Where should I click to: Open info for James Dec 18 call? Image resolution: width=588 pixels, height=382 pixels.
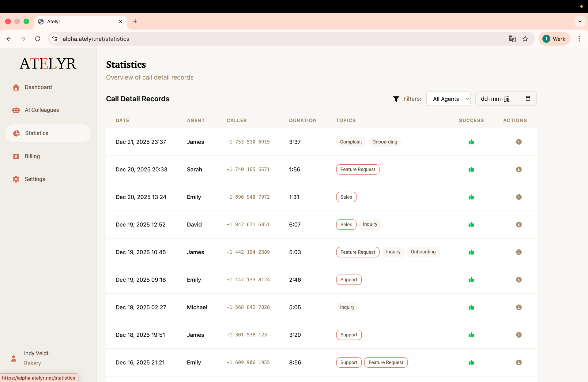point(519,335)
